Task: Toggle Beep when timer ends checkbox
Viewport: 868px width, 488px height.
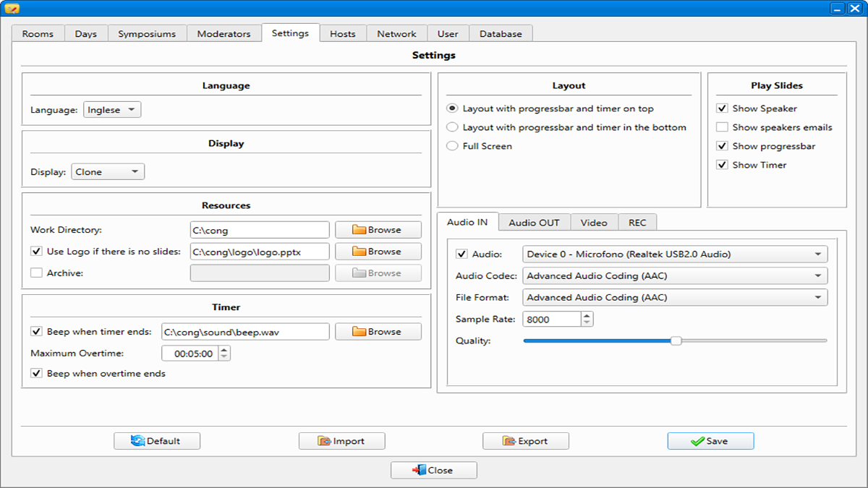Action: coord(36,332)
